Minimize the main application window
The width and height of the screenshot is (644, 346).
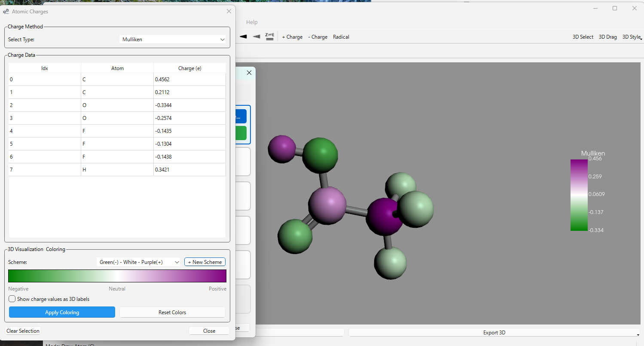(x=595, y=8)
